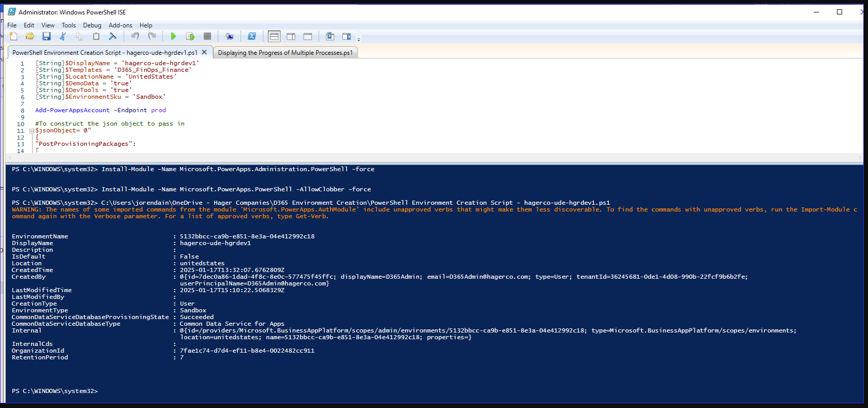Show Command Window icon
Image resolution: width=868 pixels, height=408 pixels.
tap(330, 36)
